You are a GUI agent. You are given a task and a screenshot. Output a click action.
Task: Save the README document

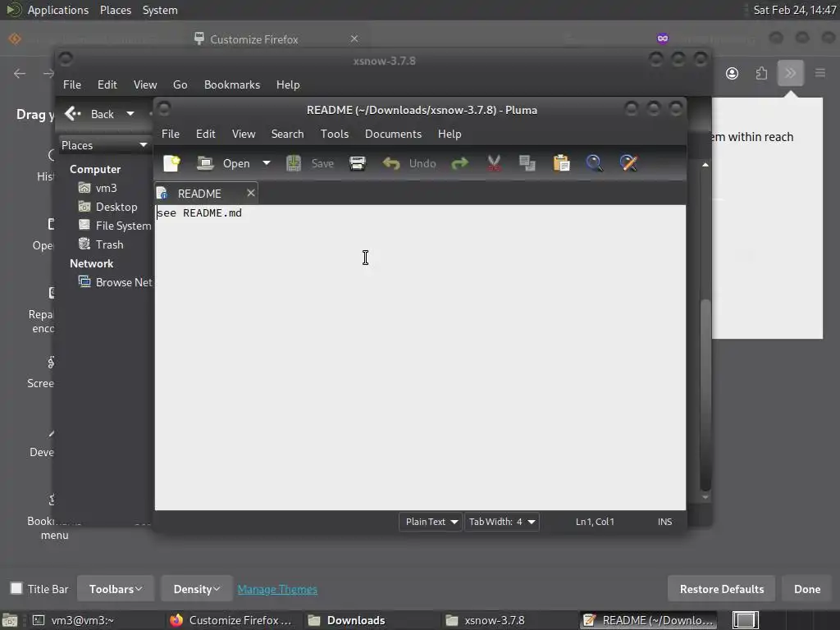point(310,163)
